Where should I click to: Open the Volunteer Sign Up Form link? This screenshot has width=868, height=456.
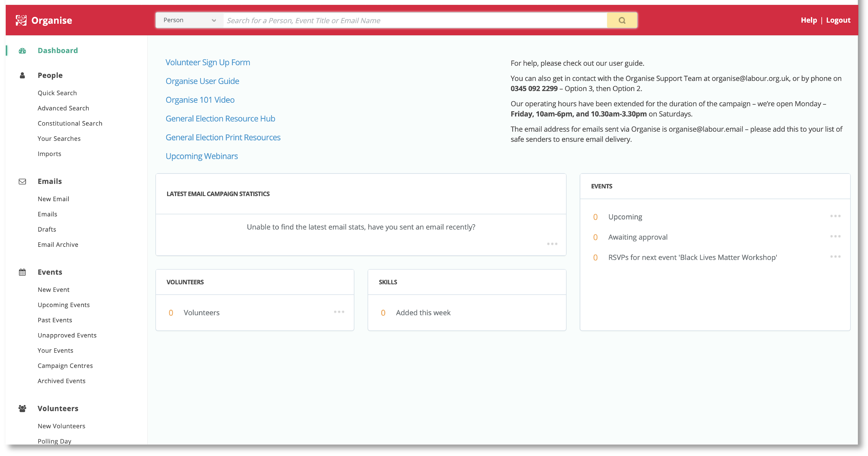pyautogui.click(x=208, y=63)
